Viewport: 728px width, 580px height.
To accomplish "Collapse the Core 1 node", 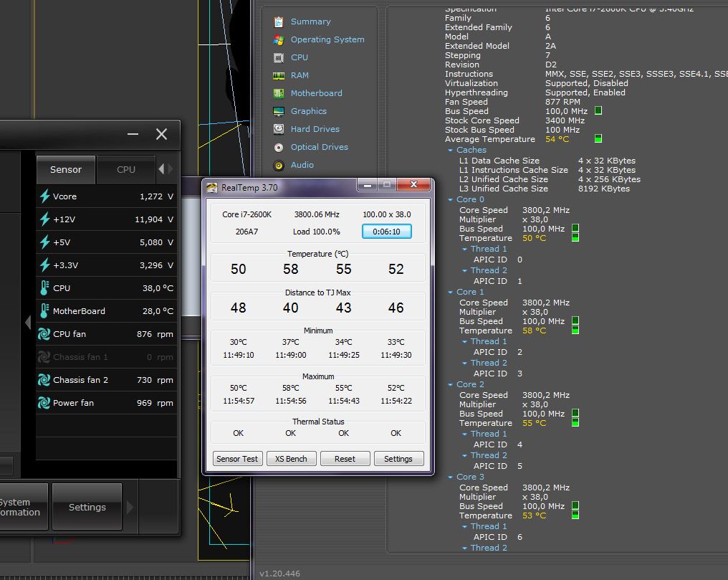I will [x=450, y=293].
